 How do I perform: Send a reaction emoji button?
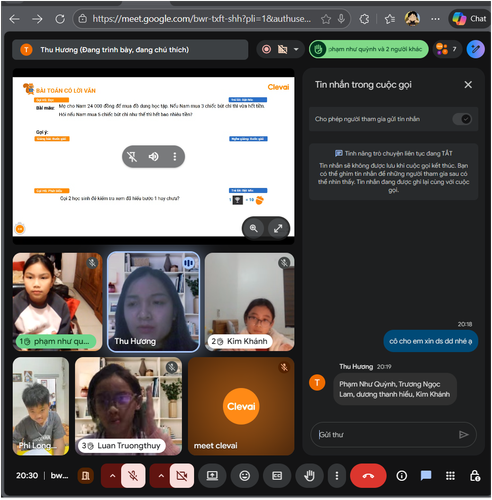coord(245,476)
